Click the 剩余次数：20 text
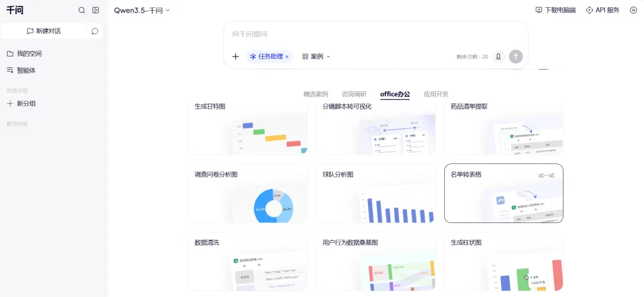 [x=472, y=57]
